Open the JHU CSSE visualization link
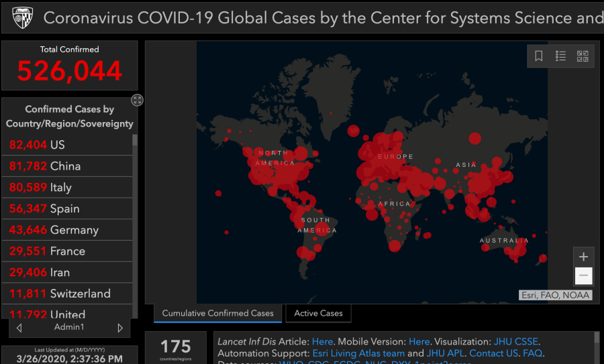604x364 pixels. pos(516,341)
